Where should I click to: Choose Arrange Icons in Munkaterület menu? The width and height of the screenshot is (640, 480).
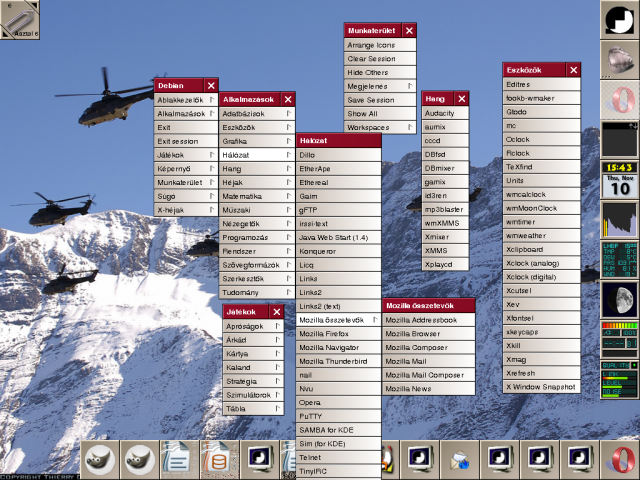[380, 45]
